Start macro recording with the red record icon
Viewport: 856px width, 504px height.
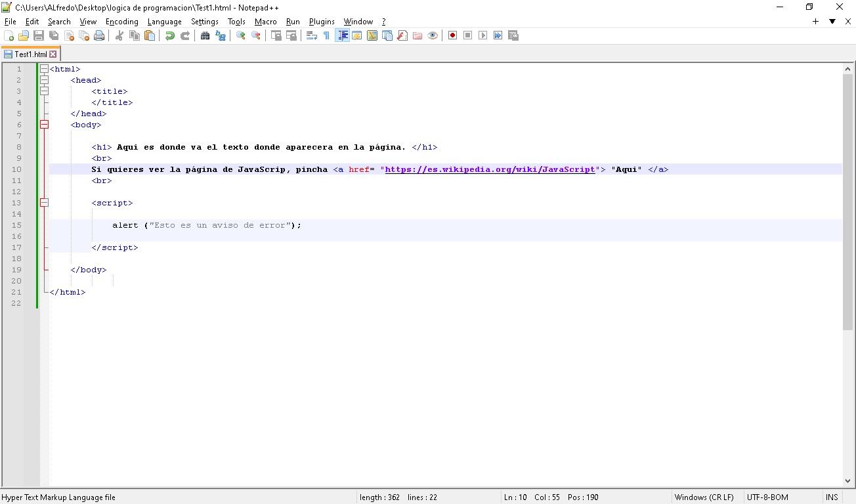[452, 35]
